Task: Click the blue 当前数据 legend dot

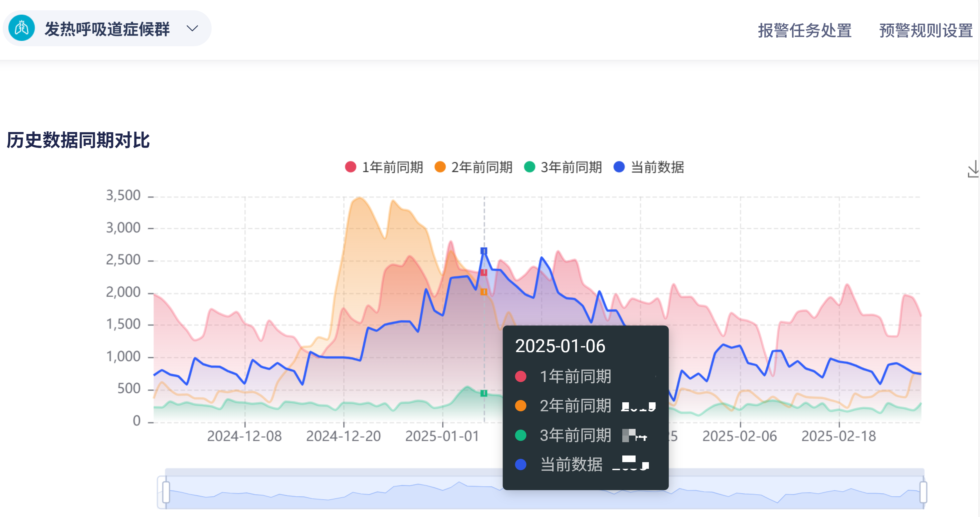Action: point(619,167)
